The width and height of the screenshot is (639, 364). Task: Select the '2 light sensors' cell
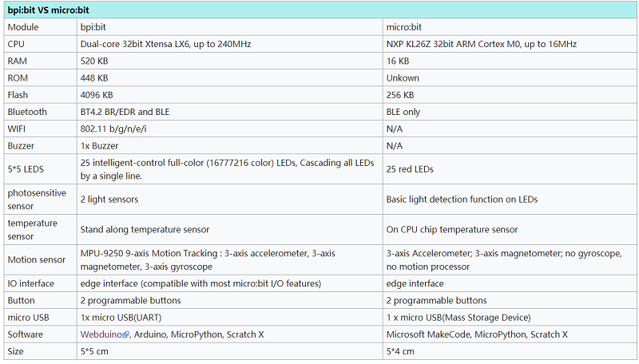click(x=230, y=200)
